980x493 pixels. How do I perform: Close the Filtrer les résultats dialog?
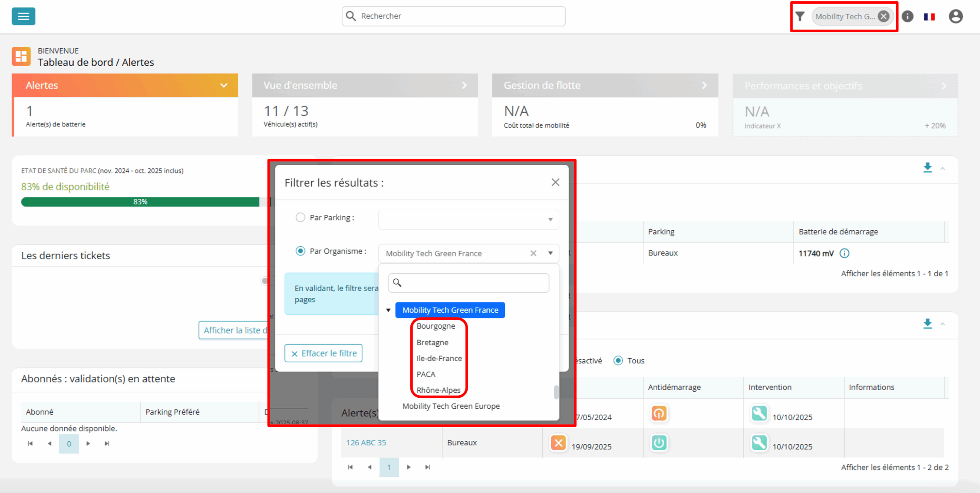coord(555,182)
